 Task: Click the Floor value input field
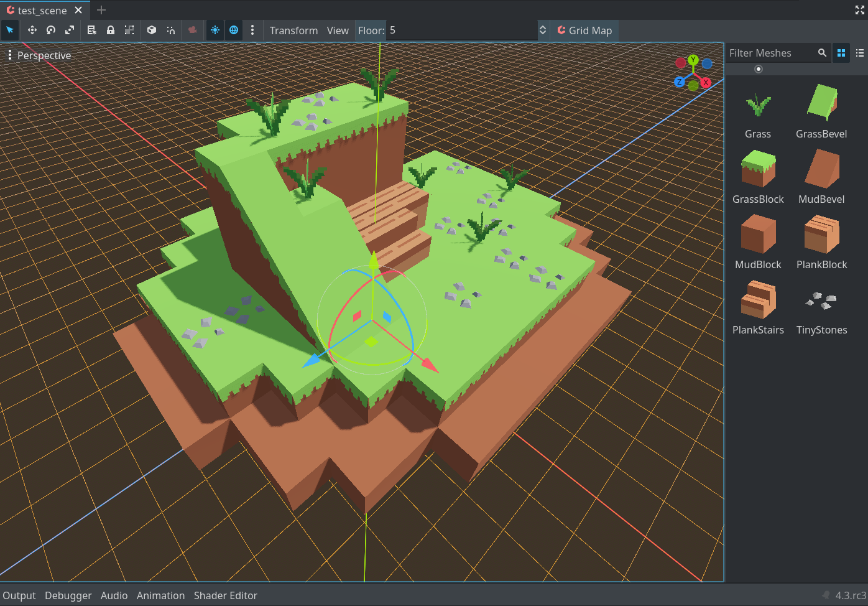point(462,30)
